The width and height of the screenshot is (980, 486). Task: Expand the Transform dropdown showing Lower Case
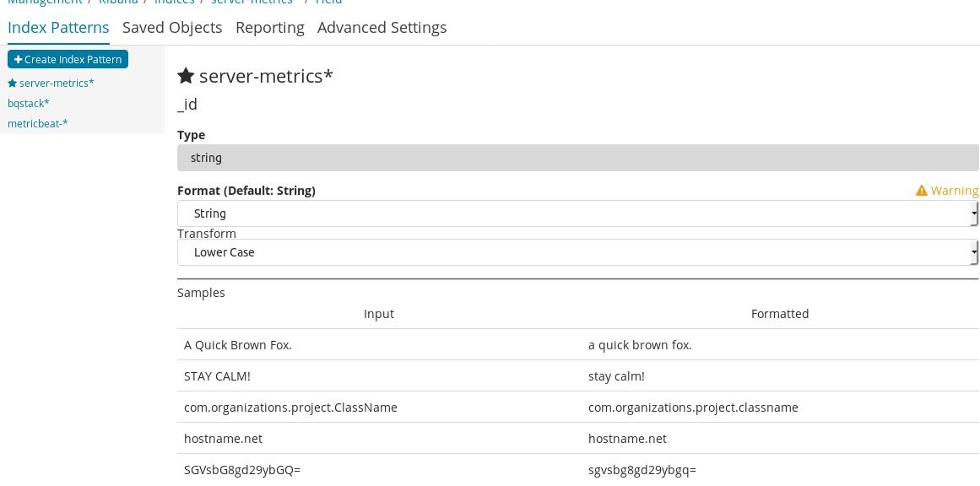[577, 252]
